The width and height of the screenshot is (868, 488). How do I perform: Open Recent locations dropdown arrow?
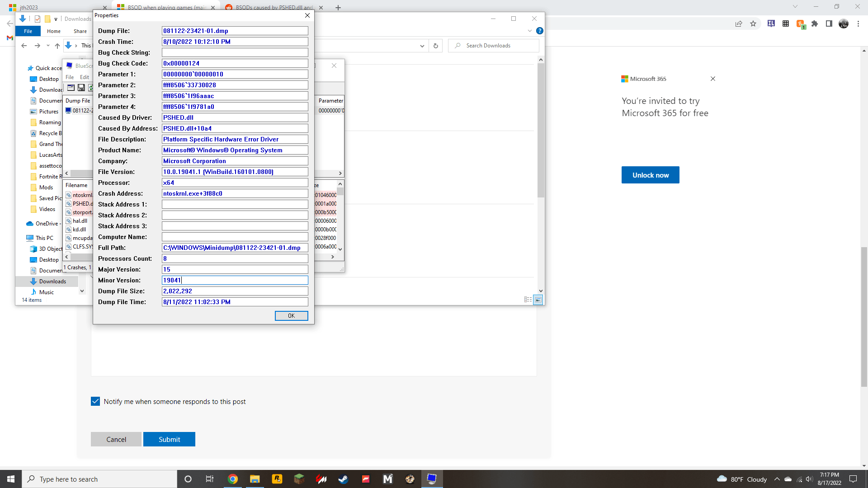pos(48,46)
